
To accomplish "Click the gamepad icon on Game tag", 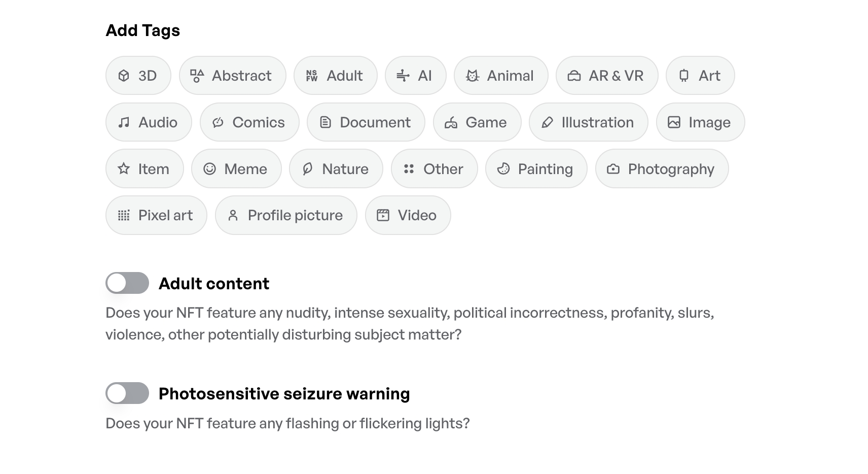I will pos(451,122).
